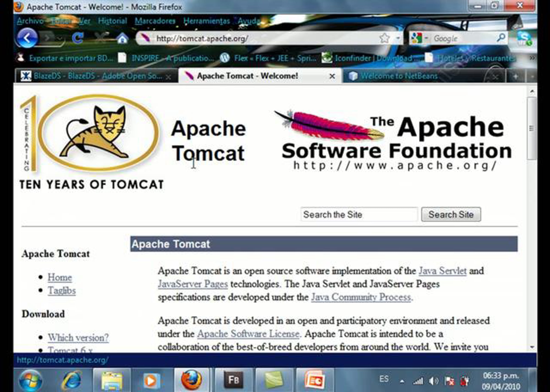Click the greyed-out Forward arrow button

48,38
